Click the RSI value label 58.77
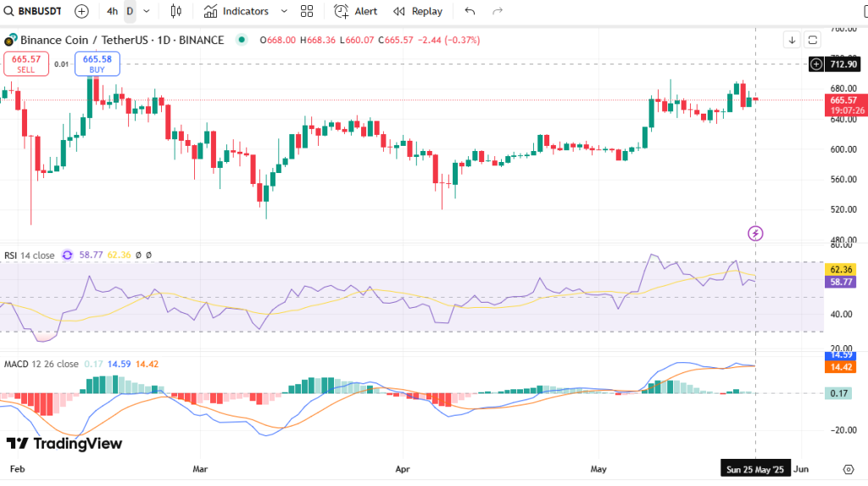Viewport: 868px width, 486px height. pyautogui.click(x=840, y=282)
